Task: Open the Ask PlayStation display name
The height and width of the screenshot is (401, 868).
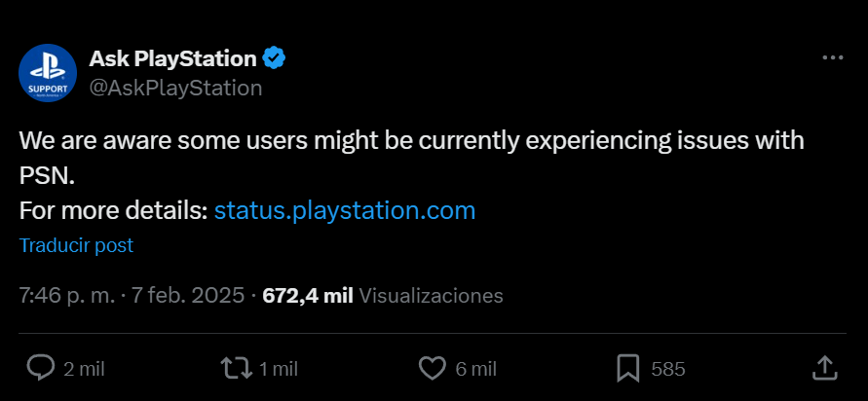Action: (x=172, y=58)
